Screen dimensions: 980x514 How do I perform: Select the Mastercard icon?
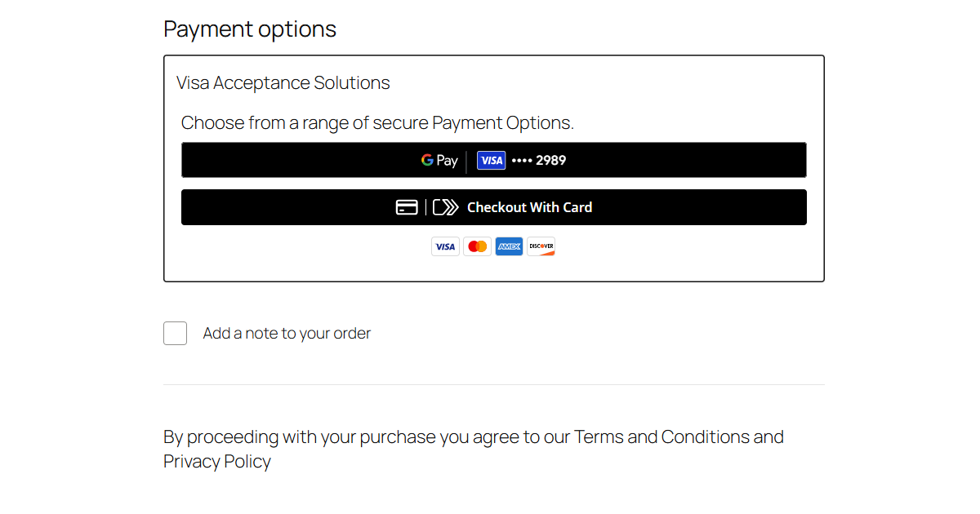click(x=477, y=246)
